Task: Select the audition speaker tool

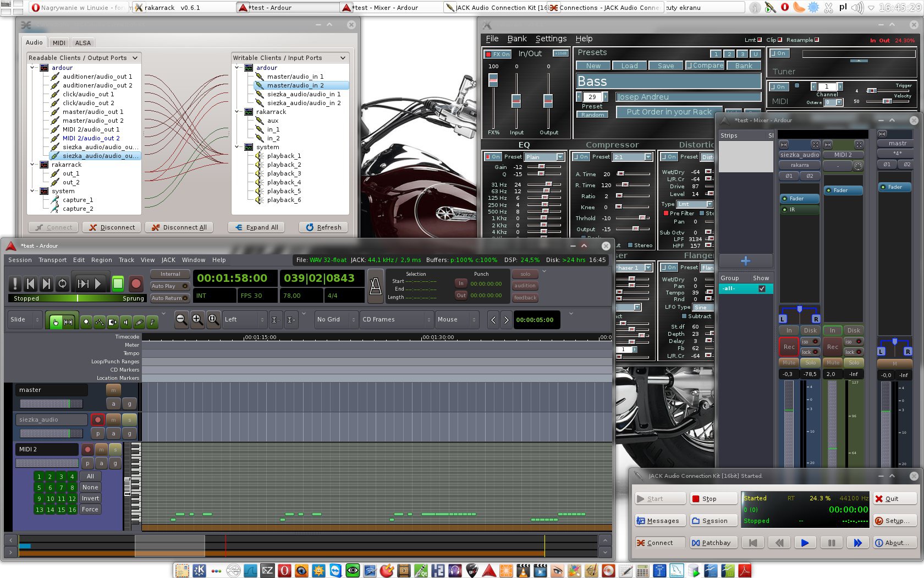Action: (x=126, y=322)
